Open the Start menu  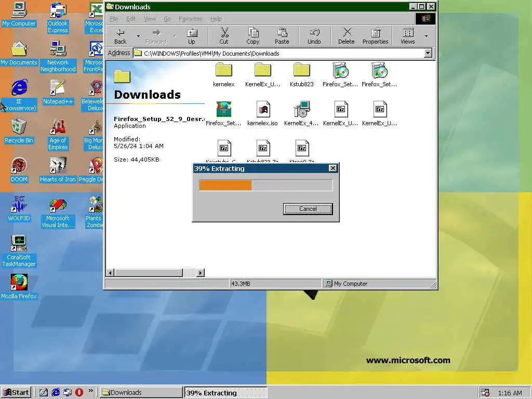pyautogui.click(x=16, y=393)
